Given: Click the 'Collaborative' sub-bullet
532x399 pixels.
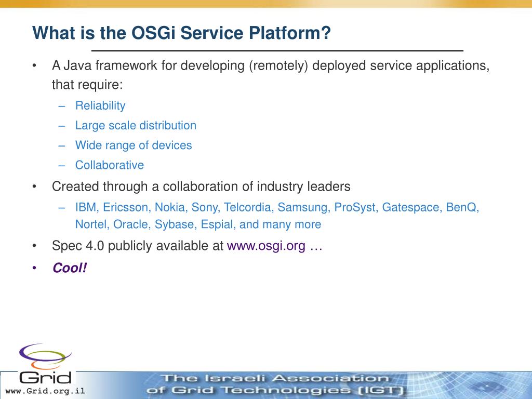Looking at the screenshot, I should pyautogui.click(x=109, y=165).
